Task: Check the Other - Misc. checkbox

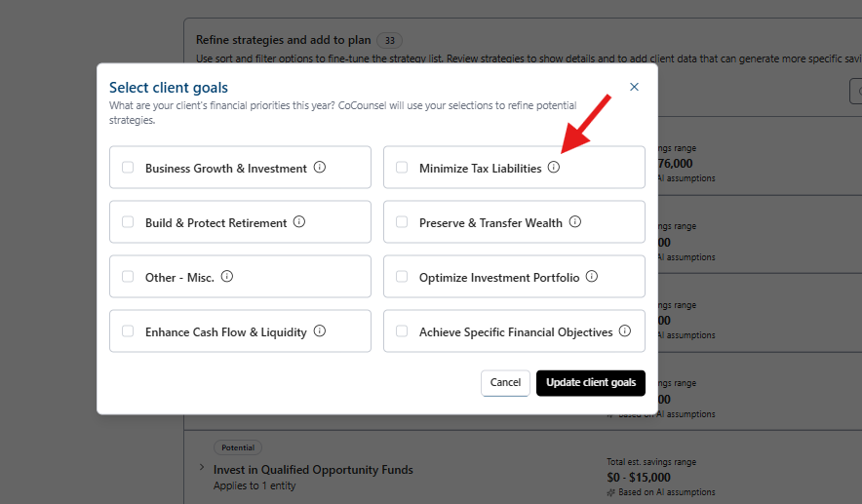Action: coord(128,277)
